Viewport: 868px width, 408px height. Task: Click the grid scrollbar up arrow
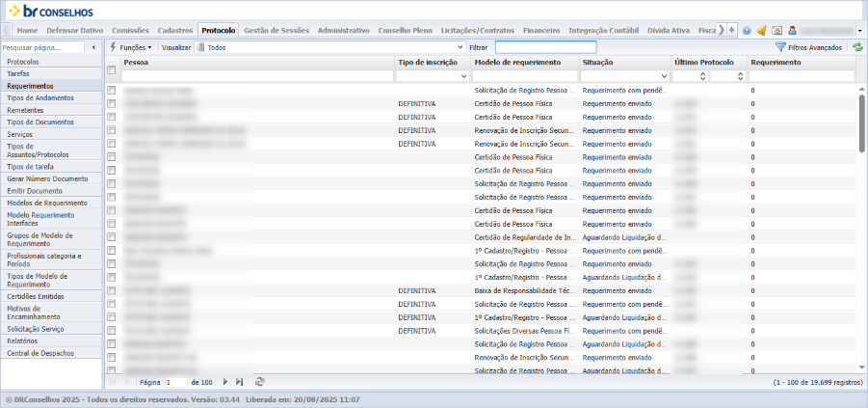click(x=862, y=89)
